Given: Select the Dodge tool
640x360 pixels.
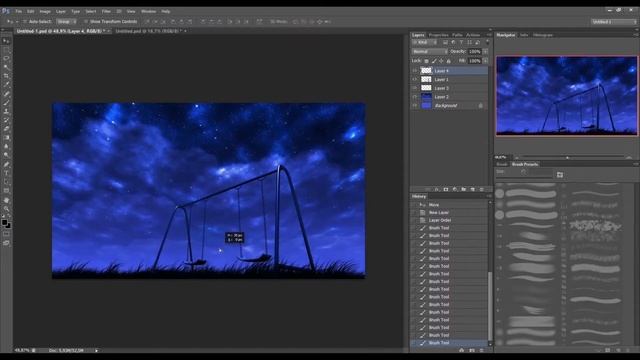Looking at the screenshot, I should pos(6,155).
